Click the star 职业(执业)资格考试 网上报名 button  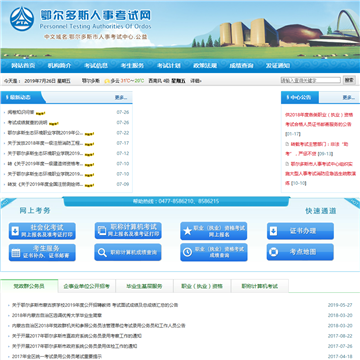tap(214, 231)
